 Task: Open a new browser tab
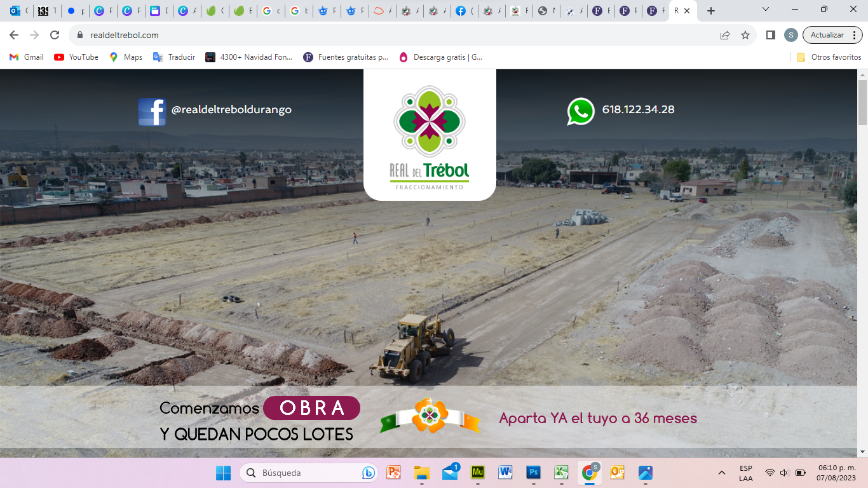(x=711, y=11)
